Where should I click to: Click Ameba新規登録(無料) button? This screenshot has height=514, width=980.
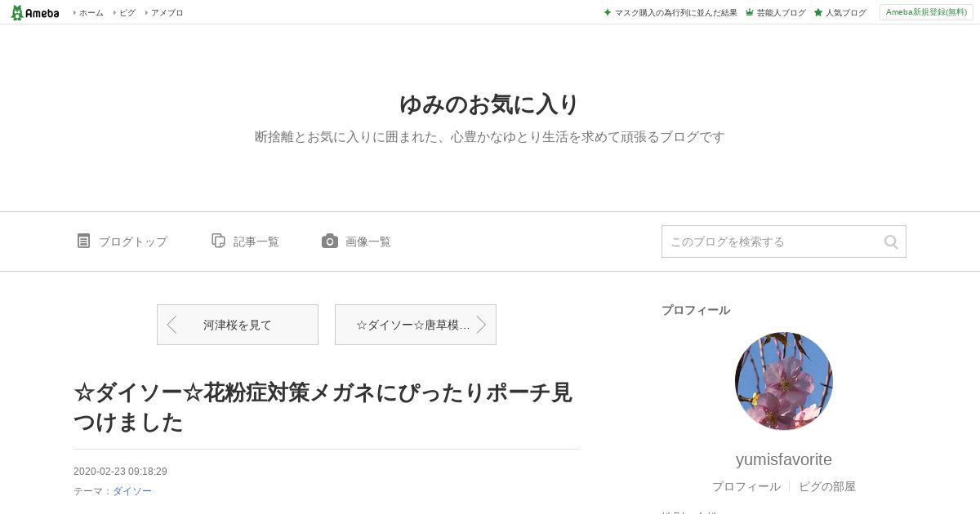point(926,12)
